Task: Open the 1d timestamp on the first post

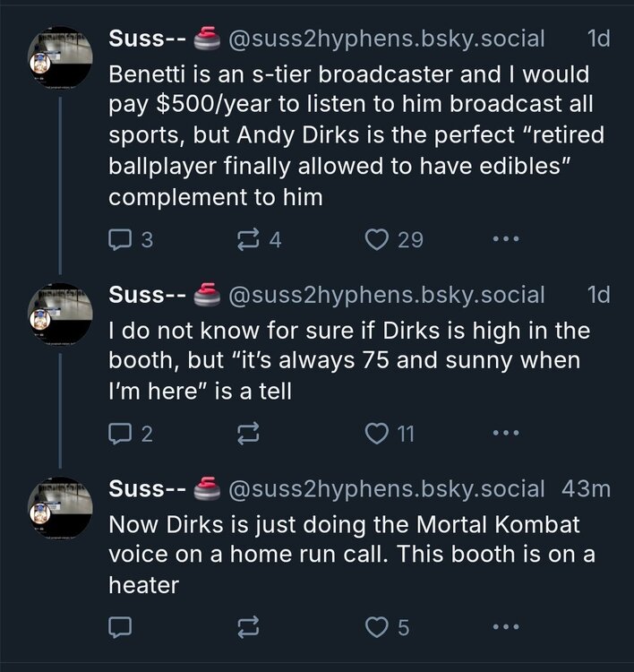Action: (596, 39)
